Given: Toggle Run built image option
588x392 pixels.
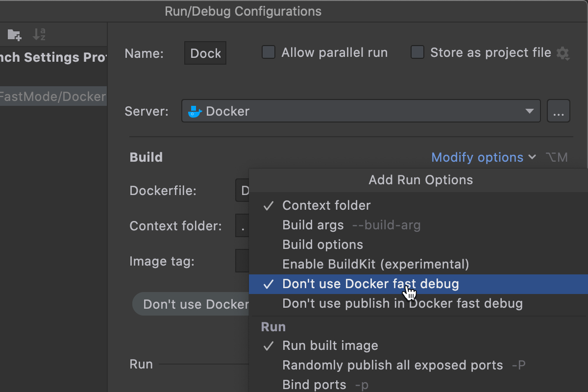Looking at the screenshot, I should [x=330, y=345].
